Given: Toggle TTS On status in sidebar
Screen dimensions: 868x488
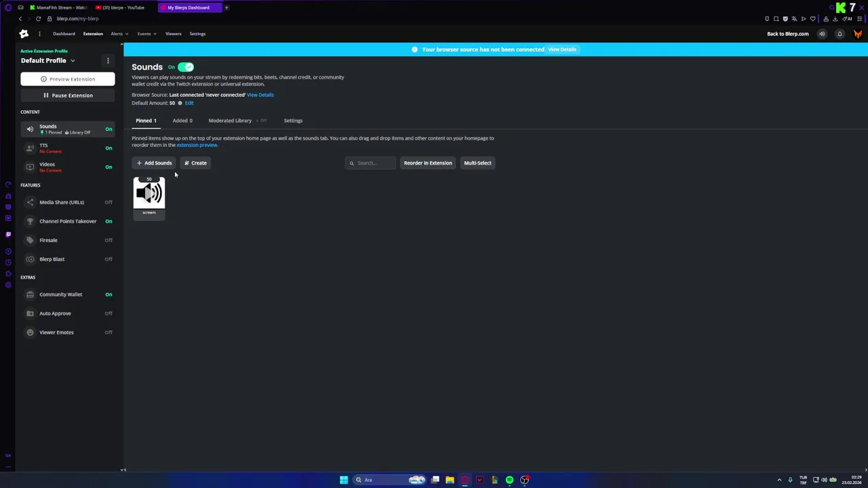Looking at the screenshot, I should 108,148.
